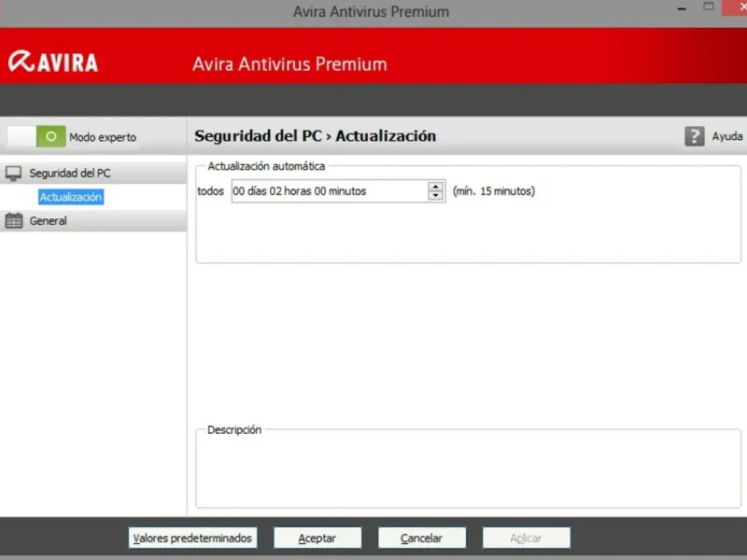Close the Avira Antivirus Premium window
This screenshot has height=560, width=747.
[735, 7]
